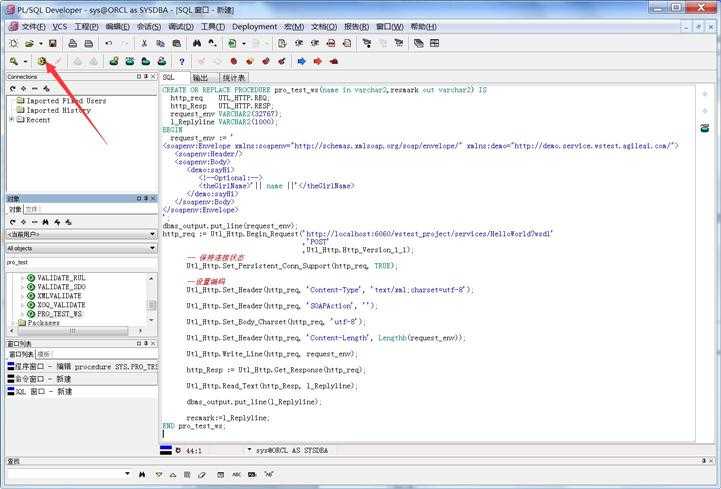Click the 44:1 cursor position indicator
The width and height of the screenshot is (721, 489).
[194, 451]
